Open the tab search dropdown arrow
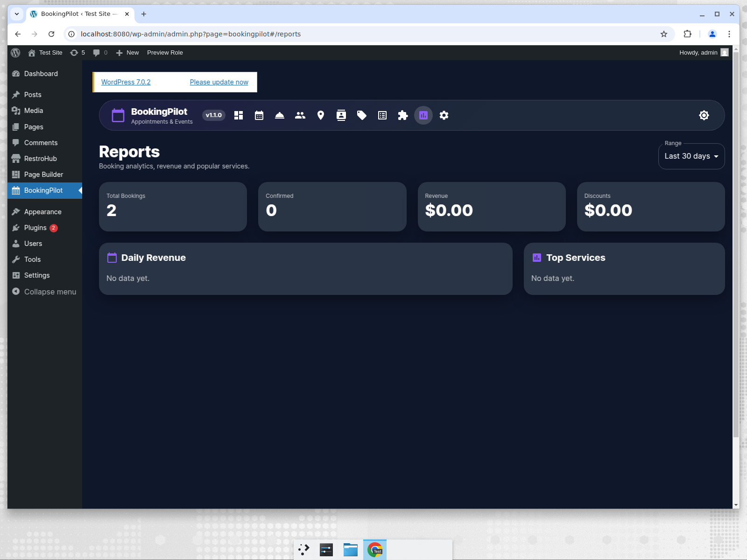 click(x=17, y=14)
